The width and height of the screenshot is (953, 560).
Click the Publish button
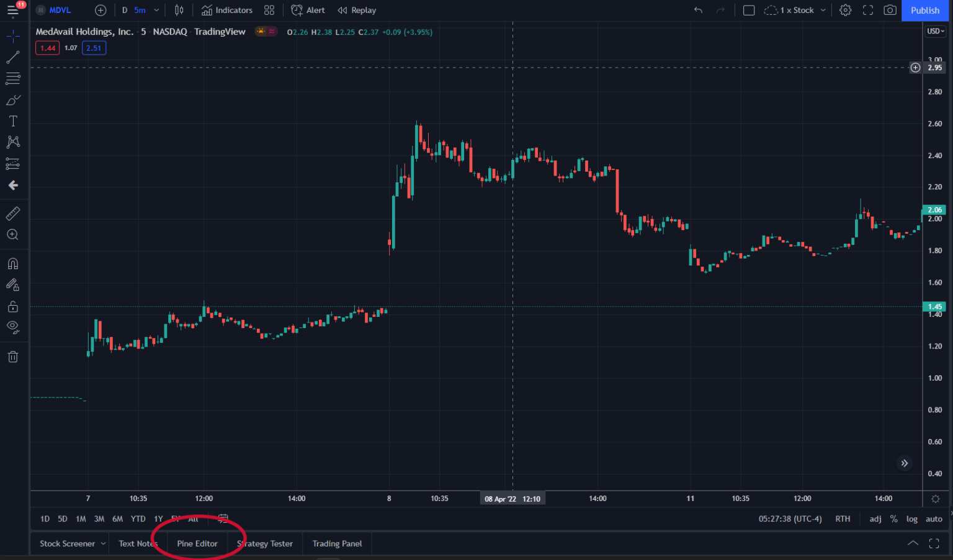click(924, 11)
